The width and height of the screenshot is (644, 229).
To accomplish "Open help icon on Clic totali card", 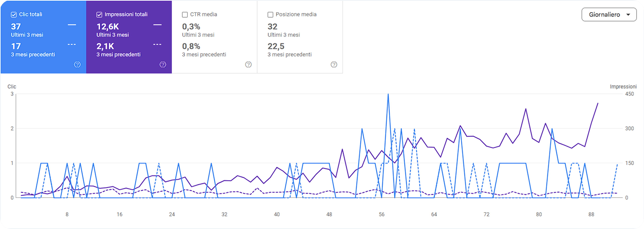I will 77,65.
